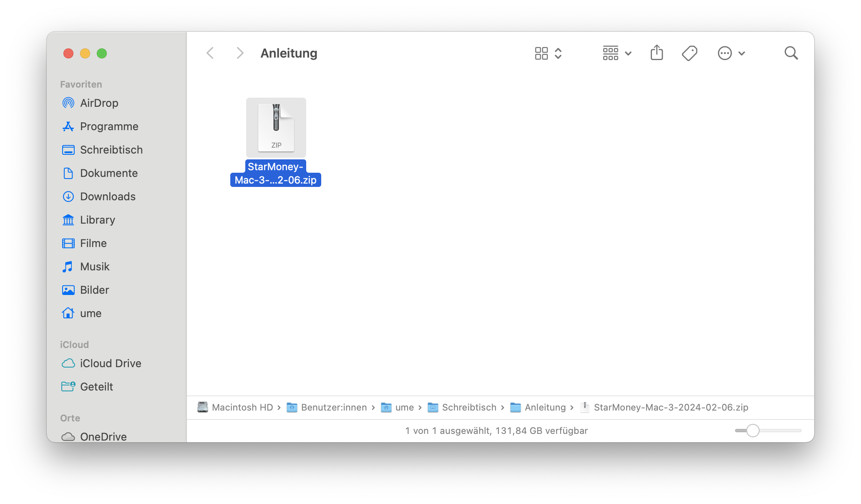This screenshot has height=504, width=861.
Task: Open AirDrop in the sidebar
Action: coord(99,103)
